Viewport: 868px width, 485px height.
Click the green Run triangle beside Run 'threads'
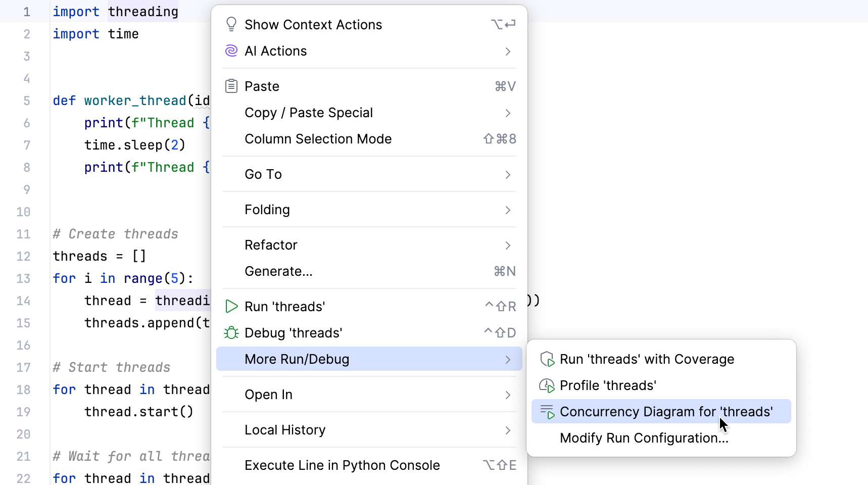(x=231, y=306)
